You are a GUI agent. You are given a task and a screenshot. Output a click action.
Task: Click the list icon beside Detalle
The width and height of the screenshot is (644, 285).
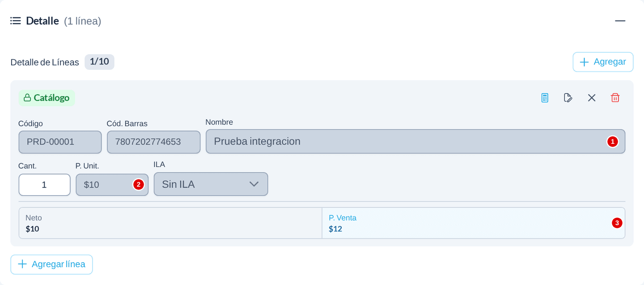[x=16, y=21]
